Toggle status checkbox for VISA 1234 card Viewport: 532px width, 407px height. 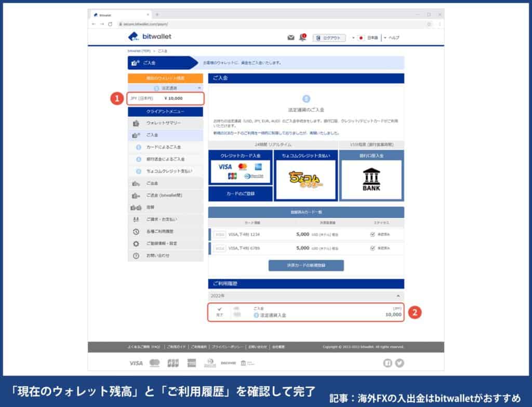point(373,234)
